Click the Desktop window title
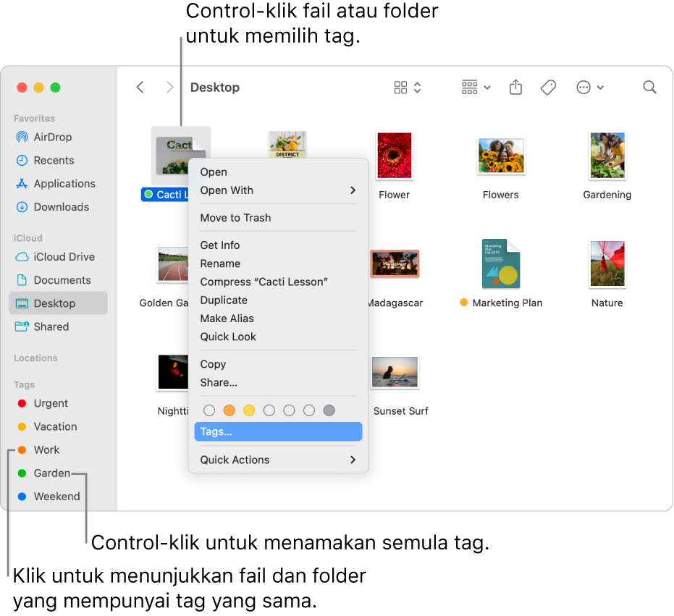Screen dimensions: 674x616 coord(215,88)
